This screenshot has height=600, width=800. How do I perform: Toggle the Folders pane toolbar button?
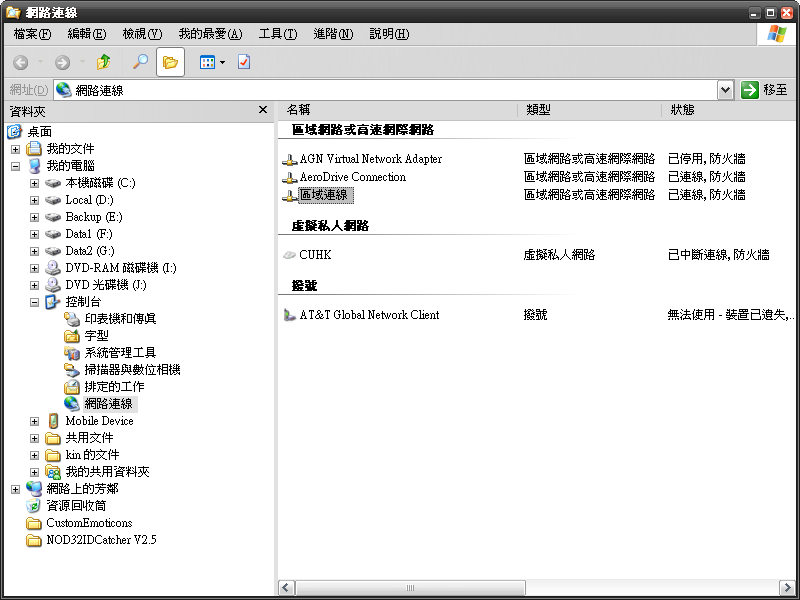click(x=170, y=62)
